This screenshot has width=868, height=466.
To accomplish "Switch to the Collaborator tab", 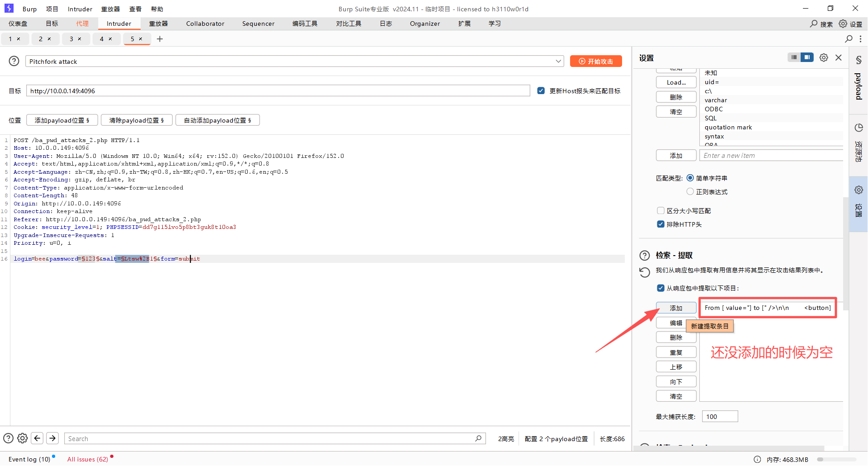I will [205, 24].
